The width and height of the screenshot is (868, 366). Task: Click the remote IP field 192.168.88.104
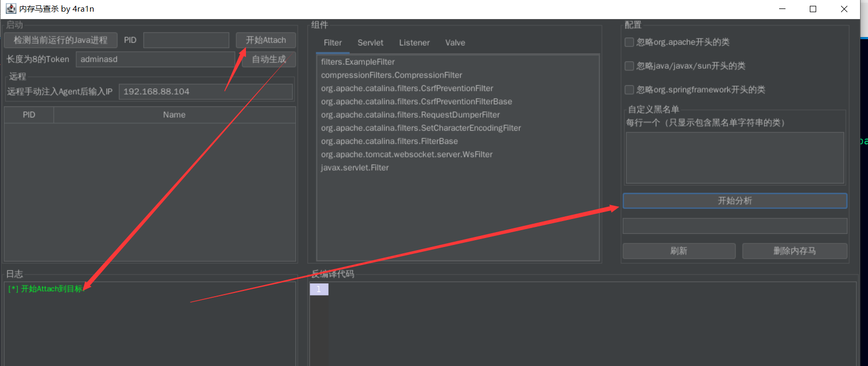205,91
